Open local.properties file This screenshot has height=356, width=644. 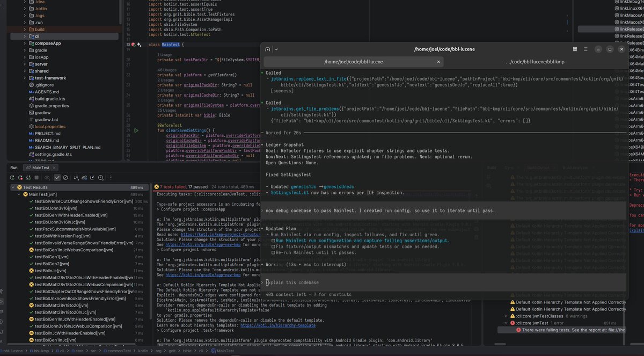(x=47, y=126)
